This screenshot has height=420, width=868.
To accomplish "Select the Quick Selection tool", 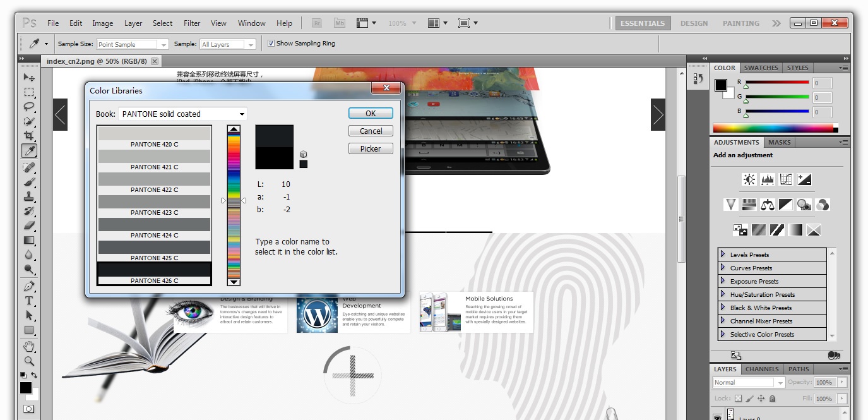I will tap(29, 121).
